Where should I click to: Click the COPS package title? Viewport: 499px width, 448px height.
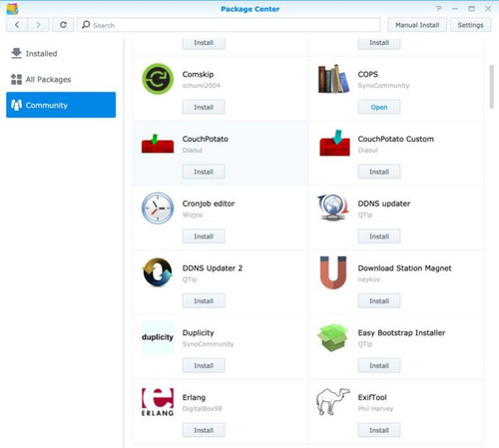click(368, 74)
